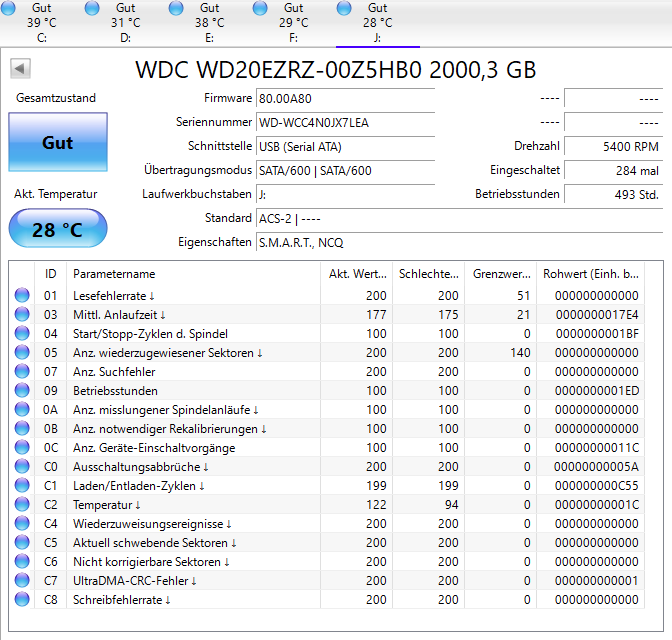
Task: Click raw value 0000000001BF
Action: click(x=597, y=334)
